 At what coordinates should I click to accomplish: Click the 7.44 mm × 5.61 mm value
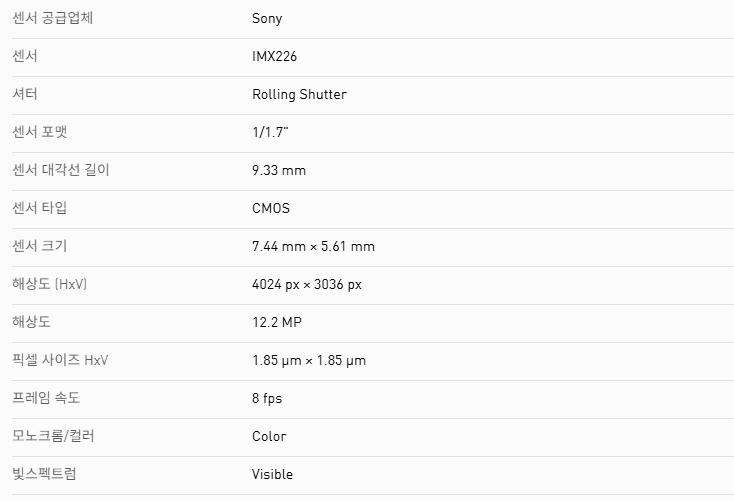click(313, 246)
